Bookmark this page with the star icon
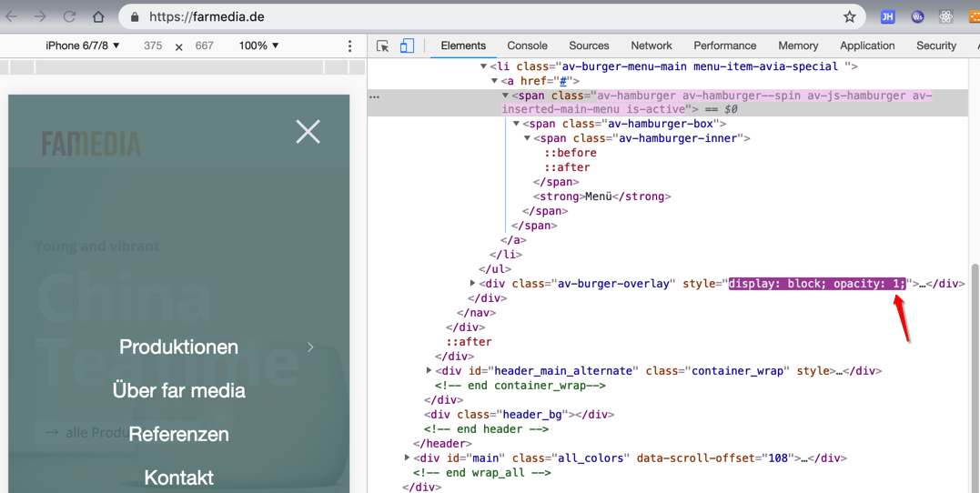The width and height of the screenshot is (980, 493). [849, 16]
